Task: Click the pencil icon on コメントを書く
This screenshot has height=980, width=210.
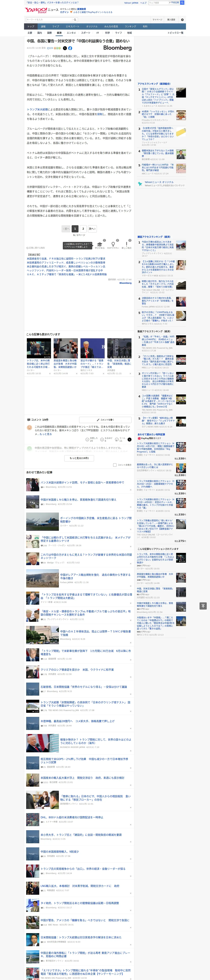Action: [x=98, y=420]
